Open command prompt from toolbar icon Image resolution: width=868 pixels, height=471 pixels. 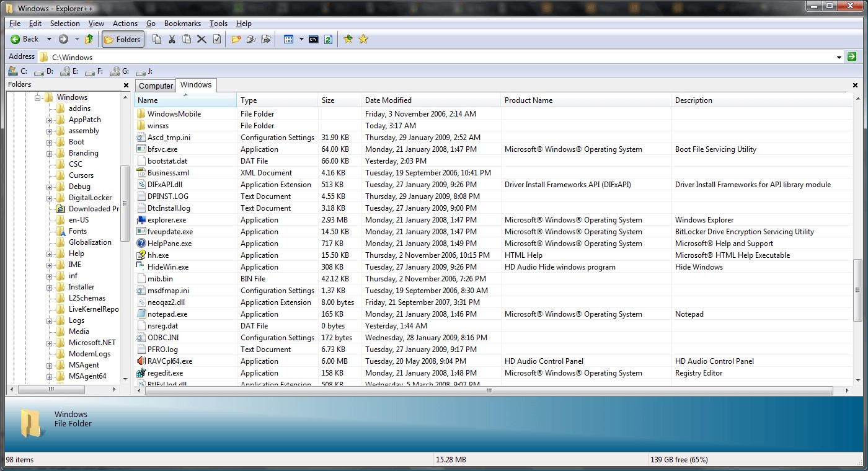[x=314, y=39]
